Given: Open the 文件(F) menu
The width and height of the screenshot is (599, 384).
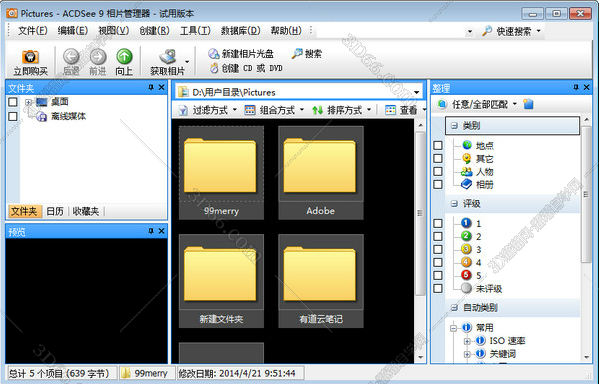Looking at the screenshot, I should coord(33,31).
